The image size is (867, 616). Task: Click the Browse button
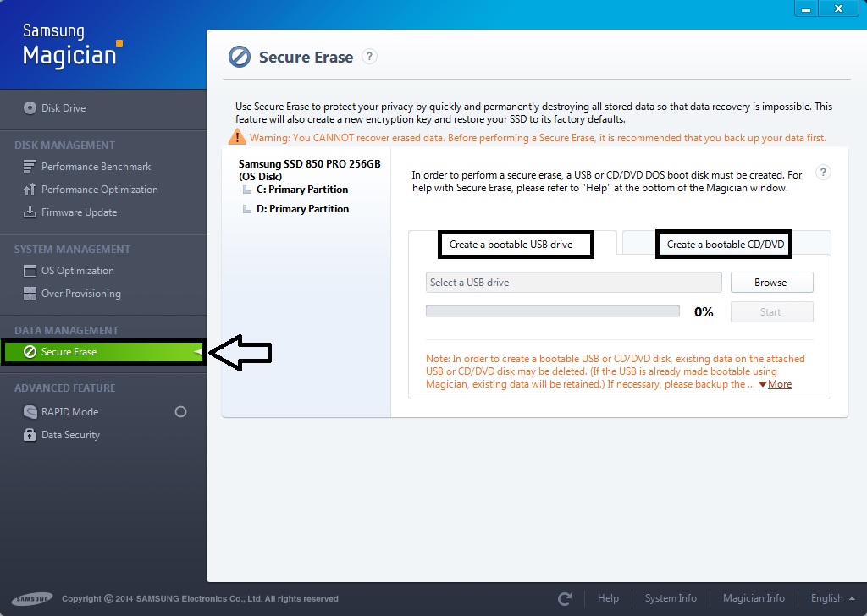(770, 282)
